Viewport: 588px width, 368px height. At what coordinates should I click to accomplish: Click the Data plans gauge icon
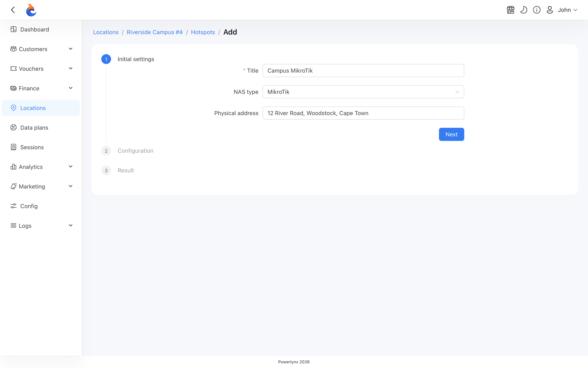tap(13, 128)
